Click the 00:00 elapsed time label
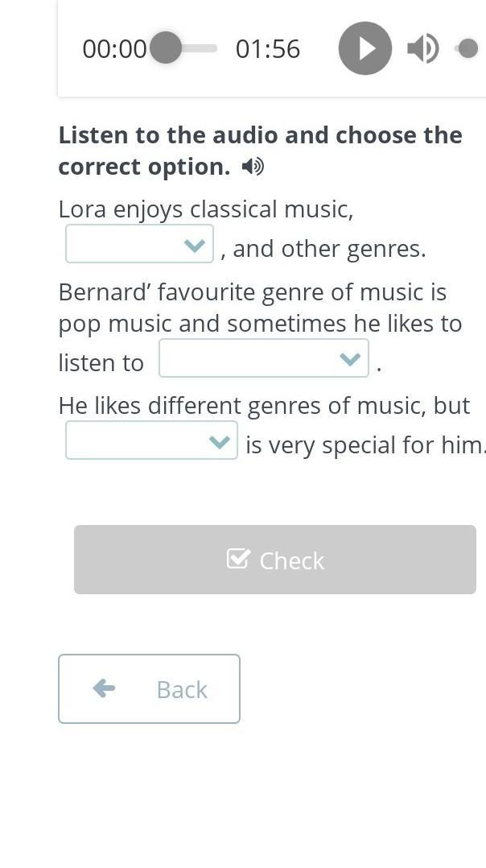This screenshot has height=868, width=486. [114, 49]
